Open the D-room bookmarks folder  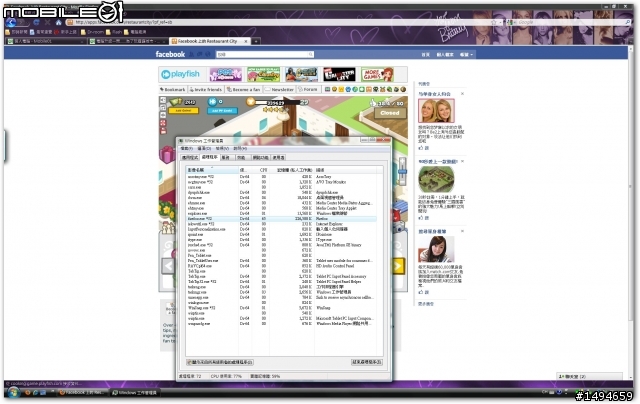[x=92, y=32]
